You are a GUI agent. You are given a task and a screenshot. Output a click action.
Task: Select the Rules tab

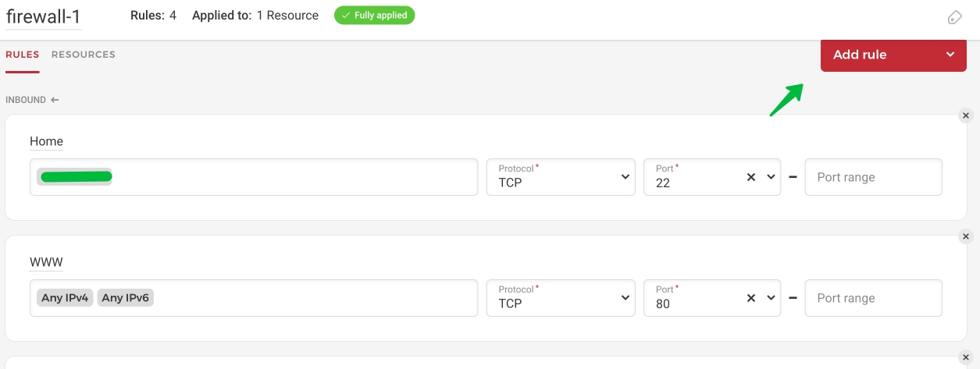(x=22, y=55)
